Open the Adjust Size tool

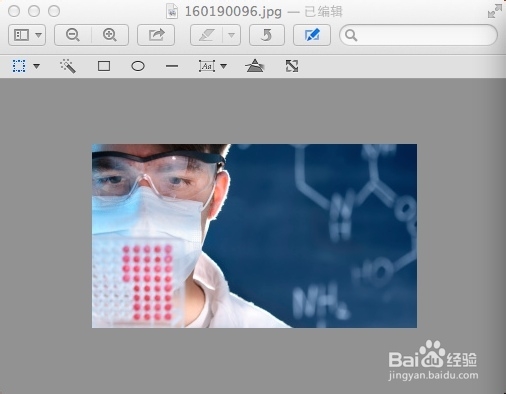(x=292, y=66)
